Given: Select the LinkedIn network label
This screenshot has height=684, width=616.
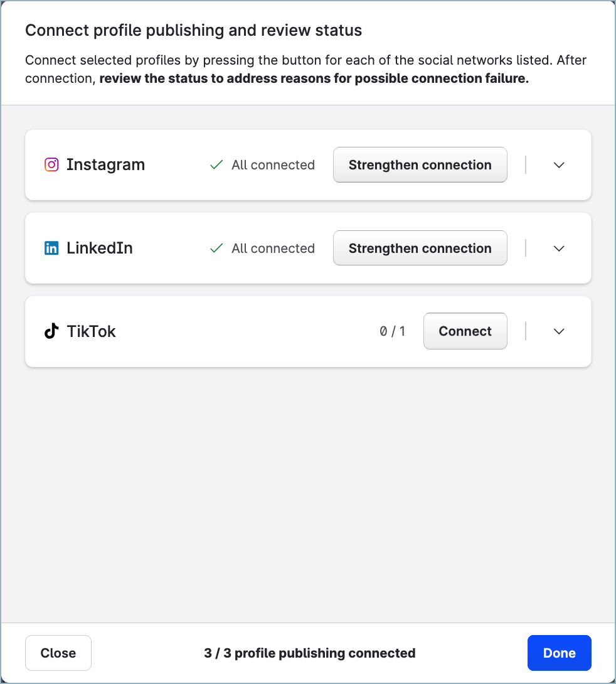Looking at the screenshot, I should (x=99, y=248).
